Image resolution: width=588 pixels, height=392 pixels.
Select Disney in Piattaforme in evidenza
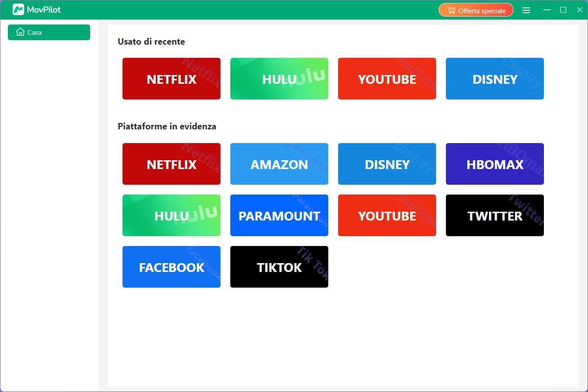[387, 164]
